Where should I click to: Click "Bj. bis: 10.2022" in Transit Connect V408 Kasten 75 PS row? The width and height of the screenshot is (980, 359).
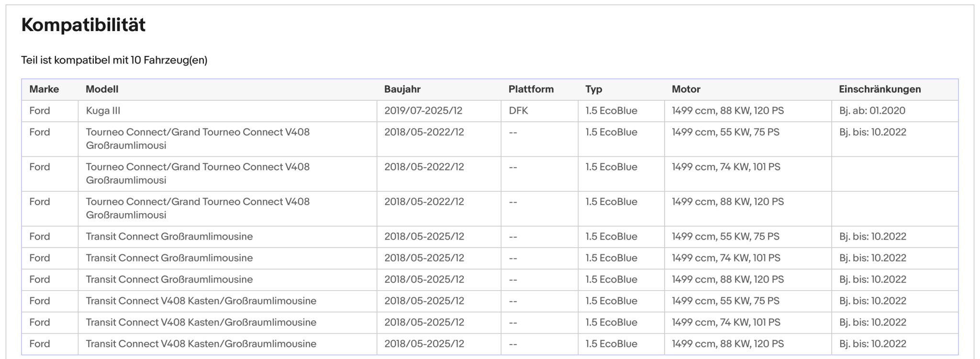pos(873,301)
